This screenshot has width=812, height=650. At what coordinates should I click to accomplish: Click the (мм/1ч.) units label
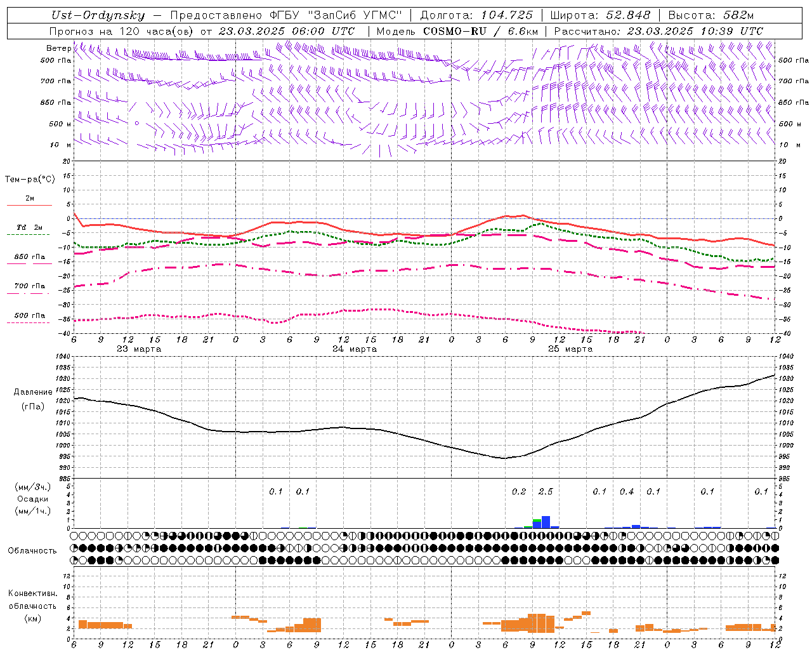(32, 511)
